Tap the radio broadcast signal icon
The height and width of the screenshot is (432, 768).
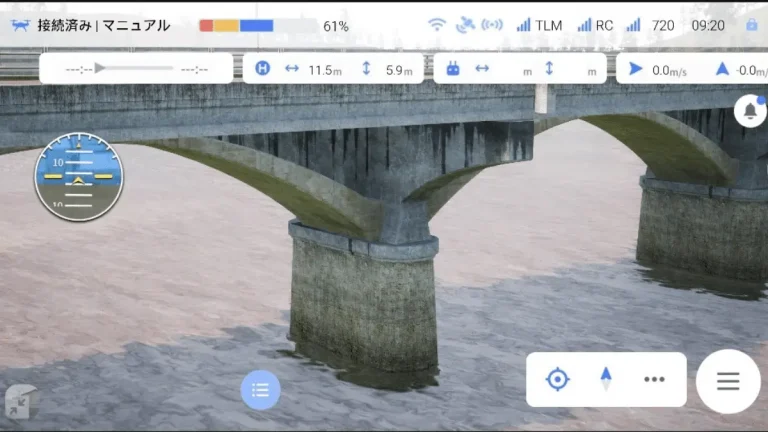492,25
